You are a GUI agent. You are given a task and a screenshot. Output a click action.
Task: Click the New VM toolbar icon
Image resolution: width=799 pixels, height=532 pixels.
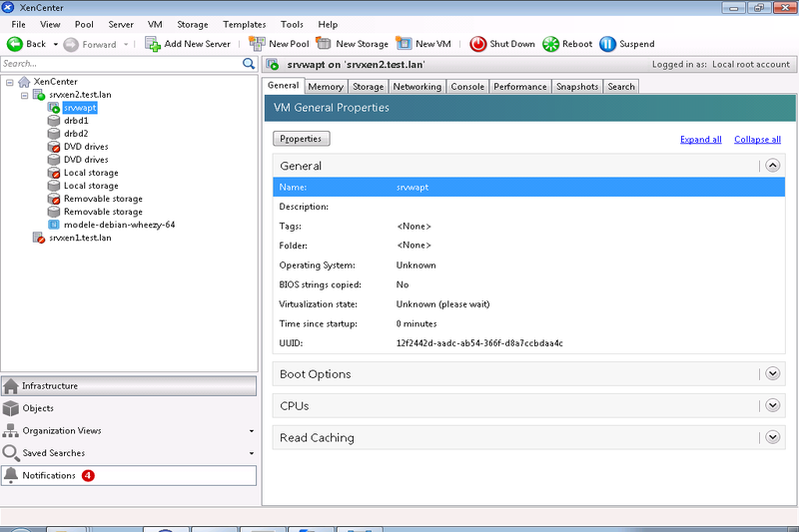click(x=403, y=44)
